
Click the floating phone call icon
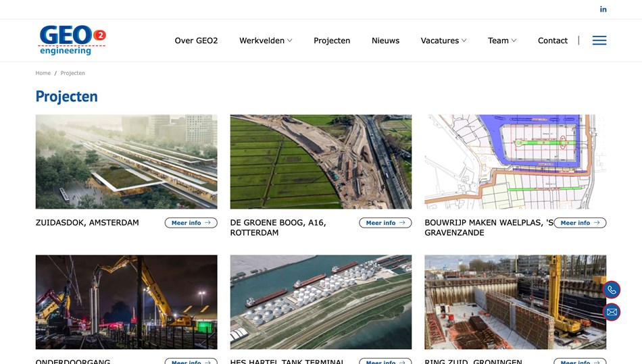pyautogui.click(x=612, y=290)
